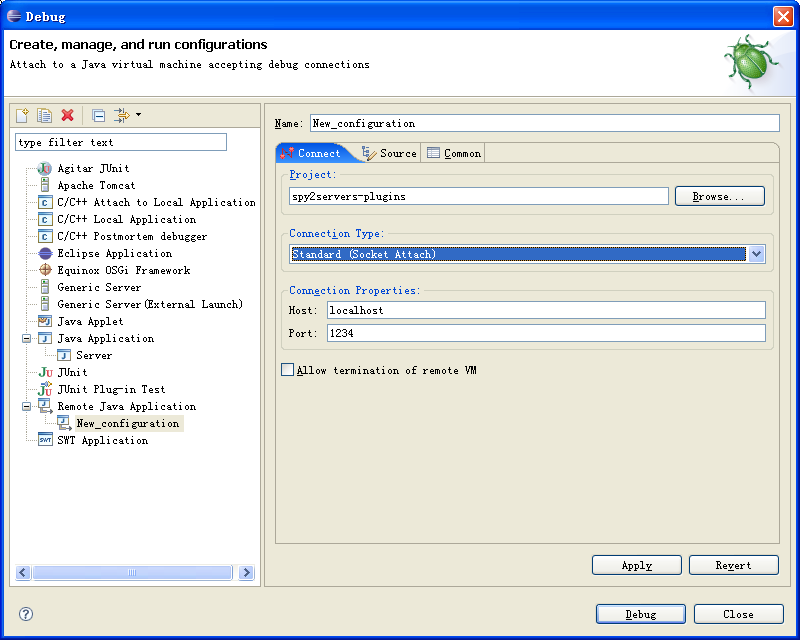Click the Server configuration icon
Image resolution: width=800 pixels, height=640 pixels.
coord(64,355)
